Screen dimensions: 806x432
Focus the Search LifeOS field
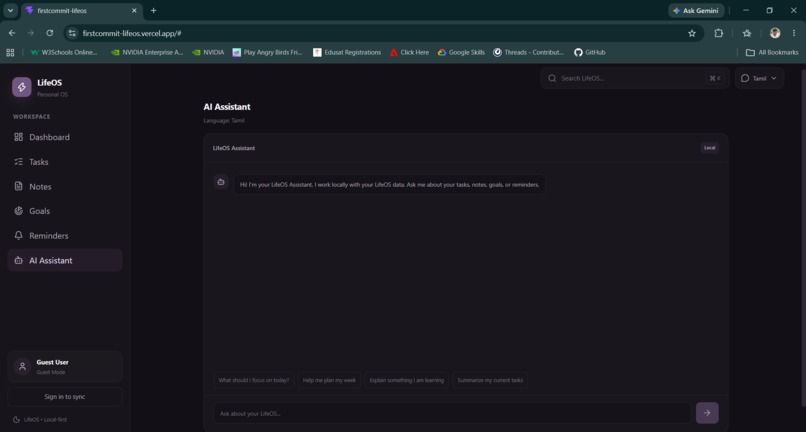coord(634,78)
